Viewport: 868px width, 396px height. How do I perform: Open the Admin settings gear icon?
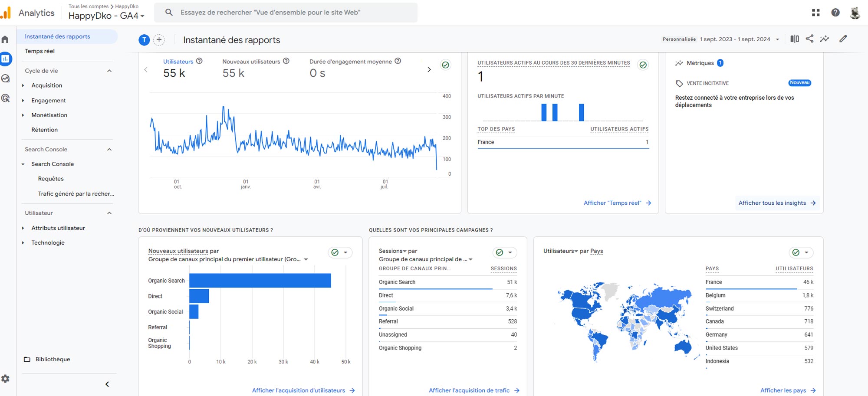click(x=5, y=379)
